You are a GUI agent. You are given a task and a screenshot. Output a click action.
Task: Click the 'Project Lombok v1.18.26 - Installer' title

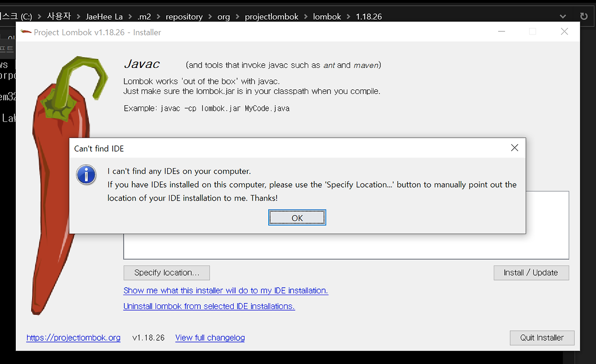click(97, 32)
